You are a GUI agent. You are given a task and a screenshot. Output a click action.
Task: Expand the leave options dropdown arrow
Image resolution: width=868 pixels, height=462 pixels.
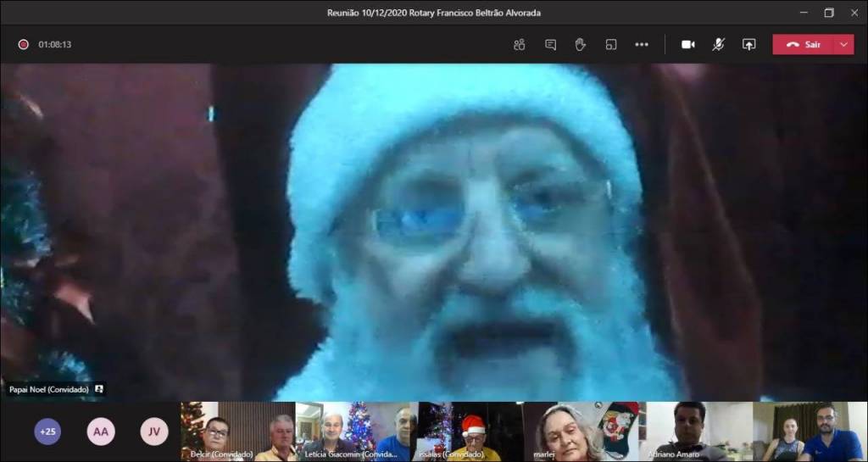tap(843, 45)
